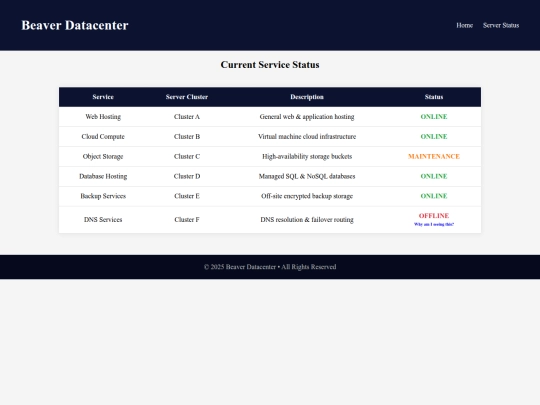Click the Cluster A cell
This screenshot has width=540, height=405.
coord(187,117)
